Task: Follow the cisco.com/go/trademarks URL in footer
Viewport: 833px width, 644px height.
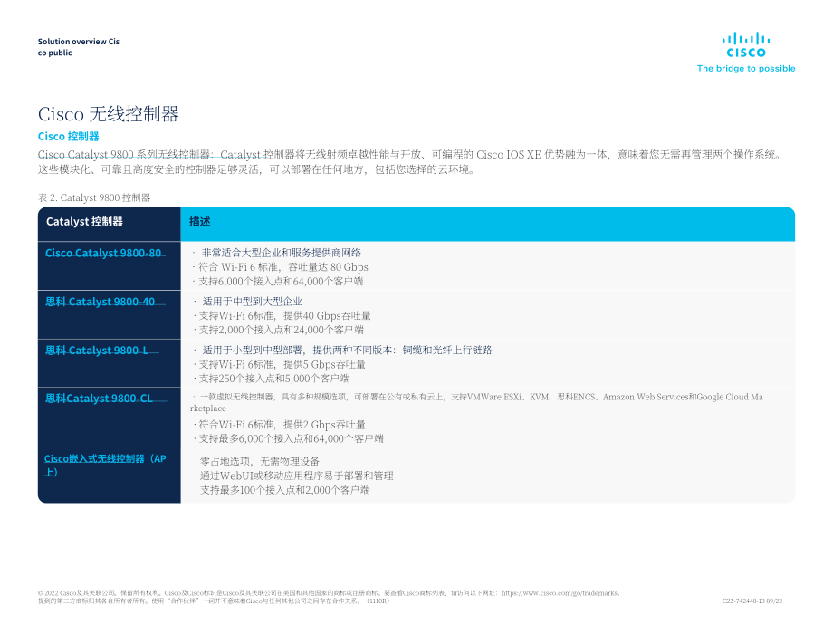Action: click(560, 593)
